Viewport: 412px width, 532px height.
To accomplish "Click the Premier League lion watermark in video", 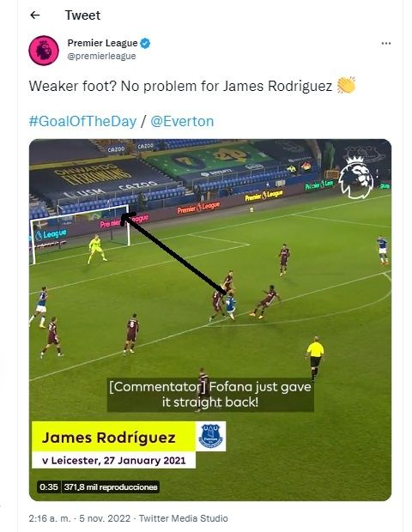I will 356,177.
